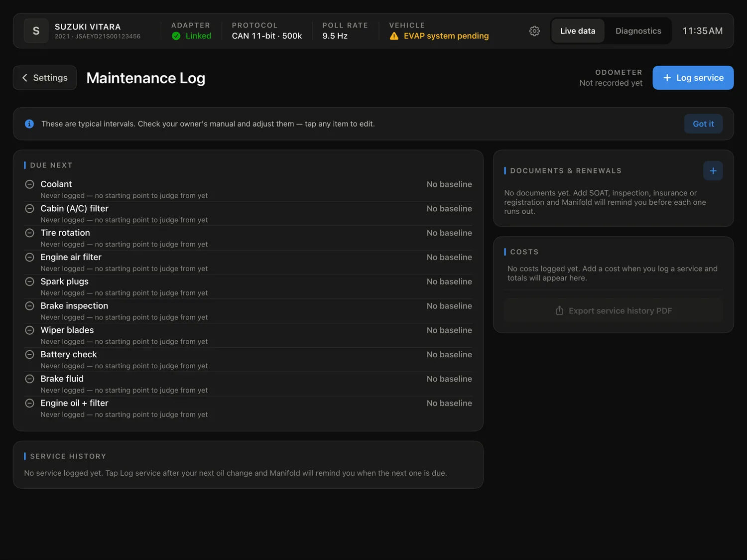Image resolution: width=747 pixels, height=560 pixels.
Task: Click the Log service button
Action: click(693, 78)
